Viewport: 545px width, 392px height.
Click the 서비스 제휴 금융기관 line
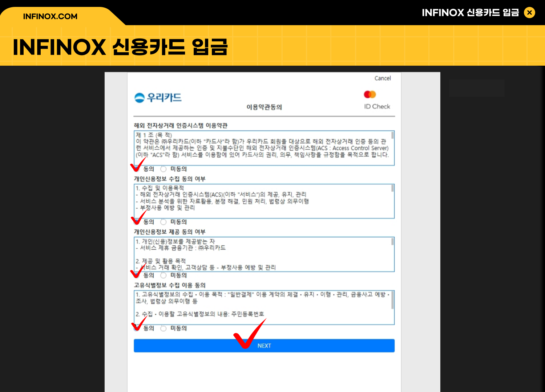[181, 248]
